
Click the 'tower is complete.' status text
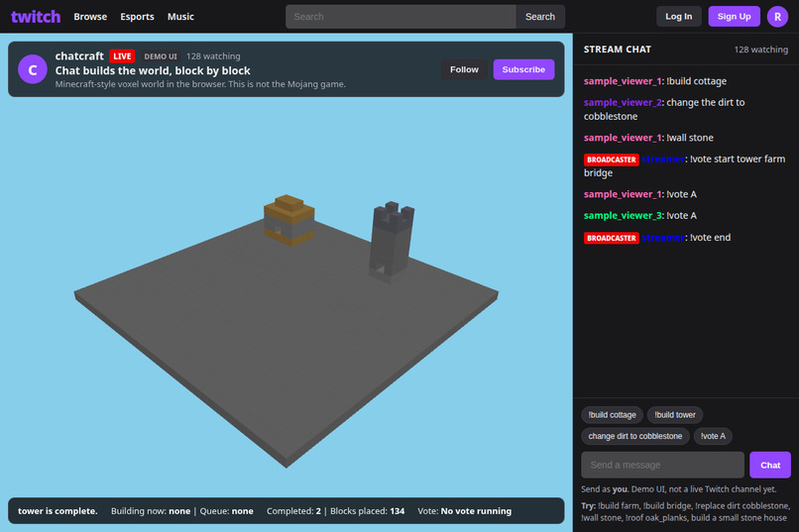(57, 511)
